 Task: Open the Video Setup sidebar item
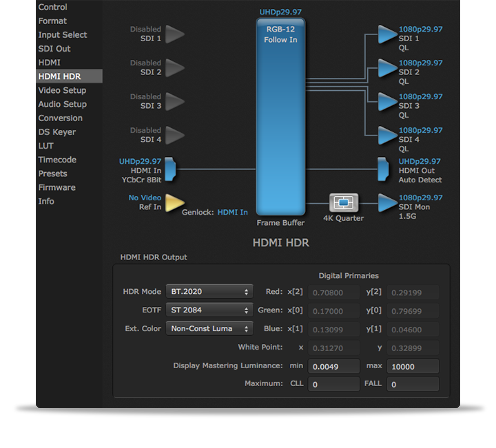(x=62, y=90)
